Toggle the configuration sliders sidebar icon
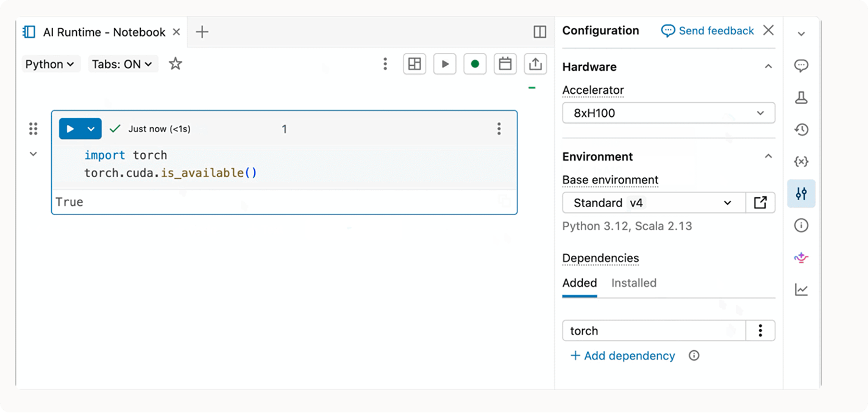The image size is (868, 413). click(801, 194)
